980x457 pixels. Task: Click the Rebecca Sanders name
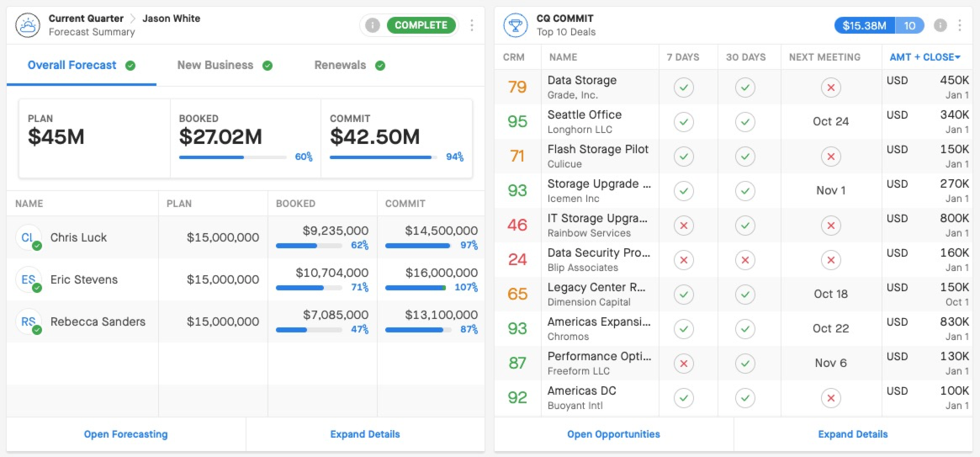coord(98,321)
